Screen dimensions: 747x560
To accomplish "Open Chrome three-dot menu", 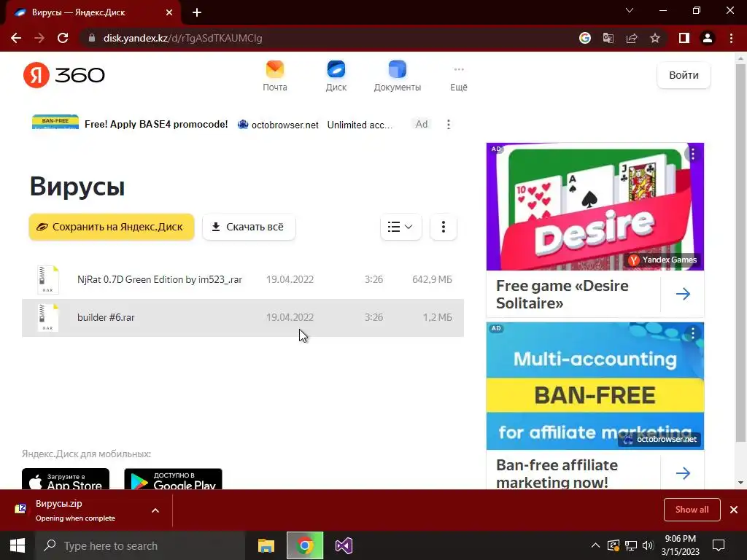I will tap(731, 38).
